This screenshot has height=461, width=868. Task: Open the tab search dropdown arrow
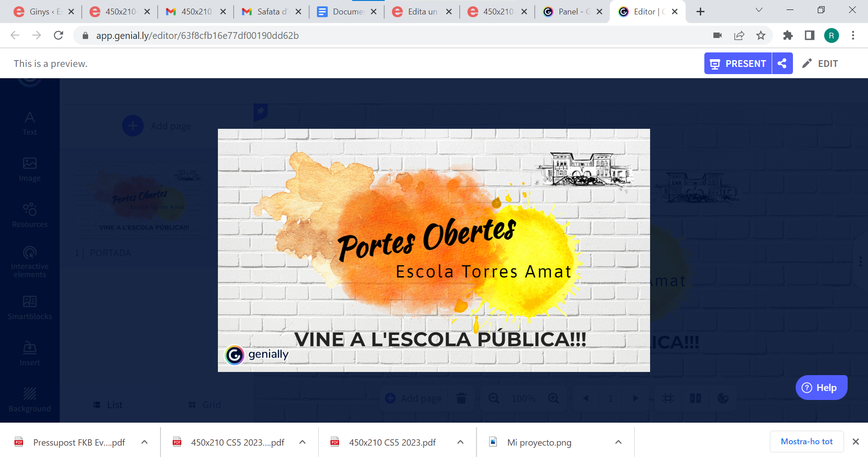point(759,10)
